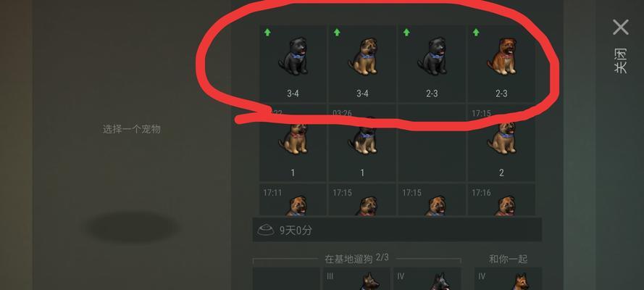Click the 关闭 label
Image resolution: width=644 pixels, height=290 pixels.
pos(621,61)
